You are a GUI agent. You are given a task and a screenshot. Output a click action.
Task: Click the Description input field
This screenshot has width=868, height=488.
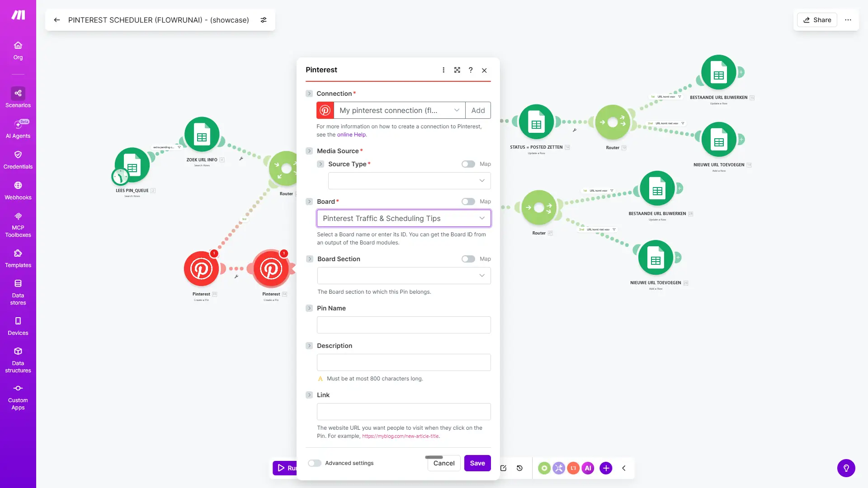pyautogui.click(x=404, y=362)
